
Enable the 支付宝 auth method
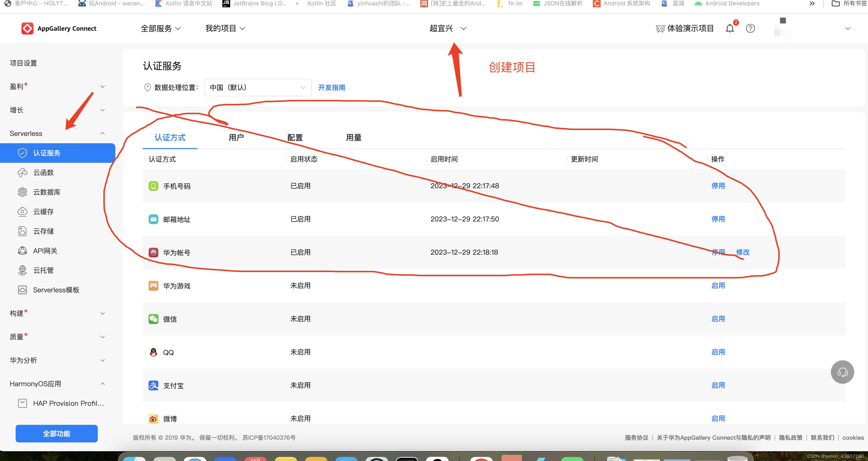click(718, 385)
